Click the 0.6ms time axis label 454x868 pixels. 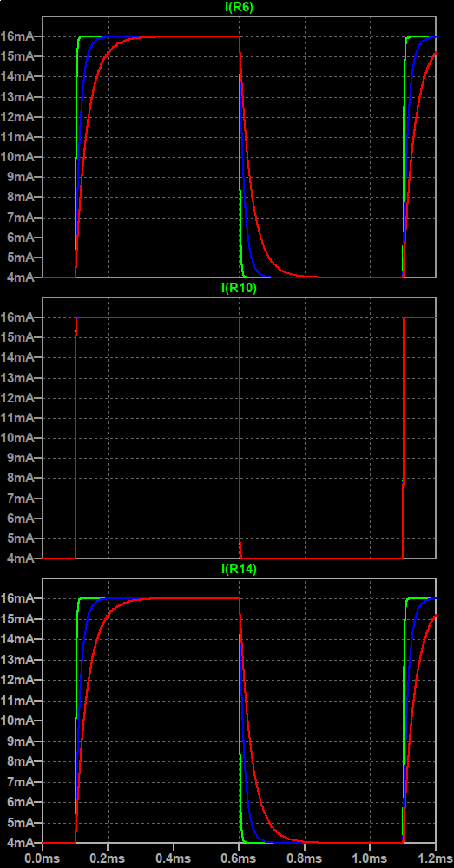(x=240, y=857)
